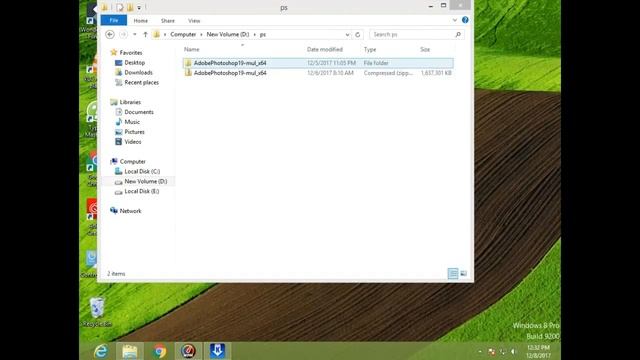Open Downloads in Favorites

tap(138, 73)
